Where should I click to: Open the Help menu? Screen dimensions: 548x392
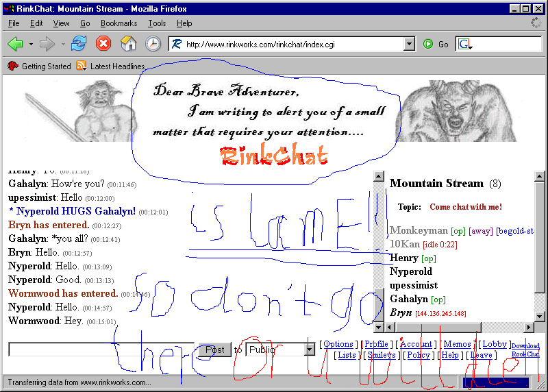point(184,23)
